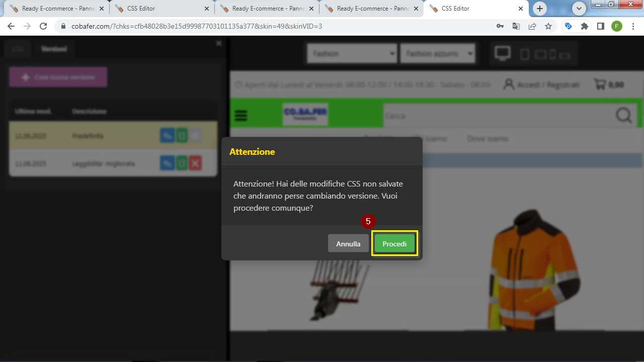Screen dimensions: 644x362
Task: Click the Cerca search field
Action: pos(498,116)
